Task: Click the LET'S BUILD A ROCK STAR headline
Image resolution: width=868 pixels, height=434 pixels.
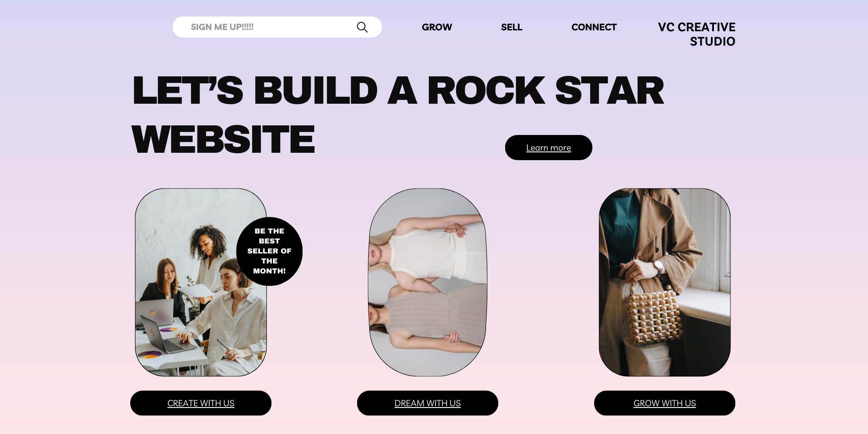Action: pyautogui.click(x=398, y=90)
